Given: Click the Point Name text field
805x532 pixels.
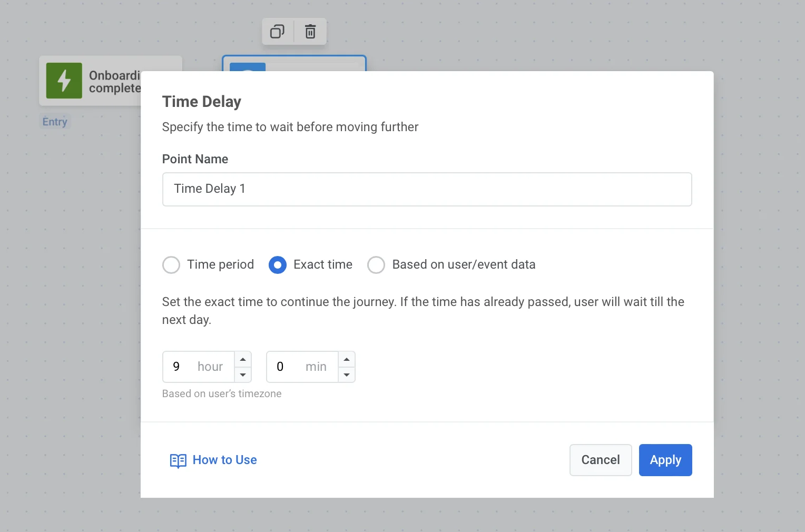Looking at the screenshot, I should click(427, 189).
